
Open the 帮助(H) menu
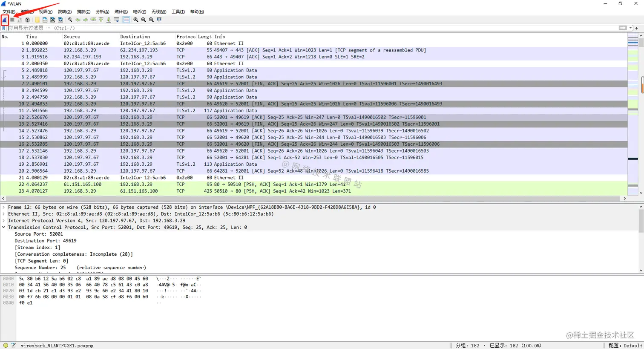[x=197, y=12]
